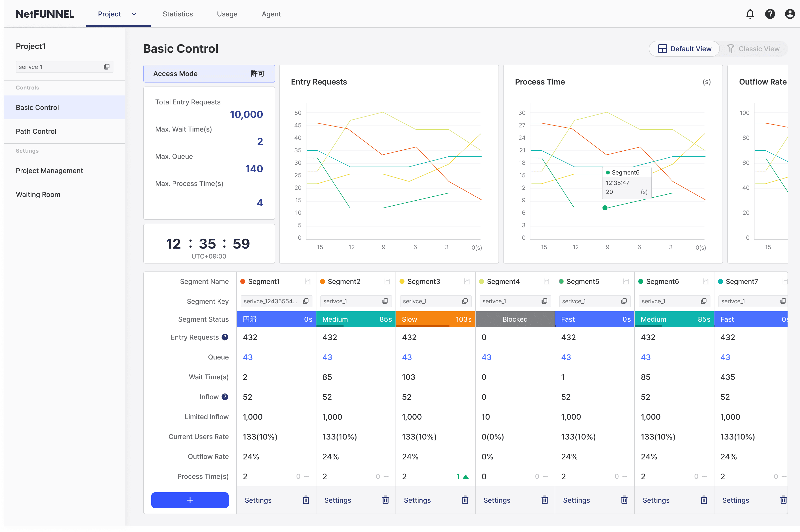
Task: Copy Segment3 segment key
Action: tap(465, 301)
